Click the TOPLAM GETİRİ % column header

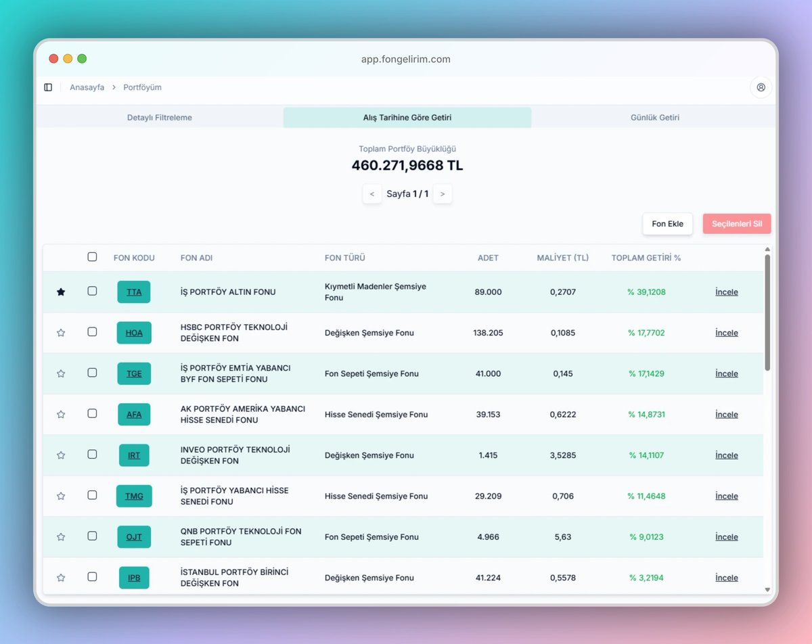(646, 258)
